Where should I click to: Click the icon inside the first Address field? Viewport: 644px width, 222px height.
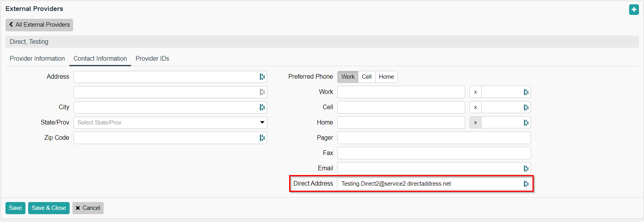click(262, 77)
